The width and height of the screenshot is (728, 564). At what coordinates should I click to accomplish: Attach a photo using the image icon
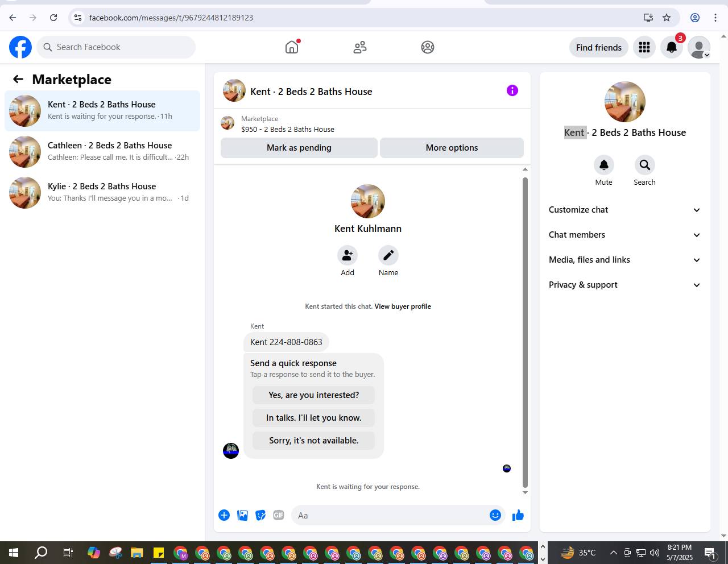coord(242,515)
